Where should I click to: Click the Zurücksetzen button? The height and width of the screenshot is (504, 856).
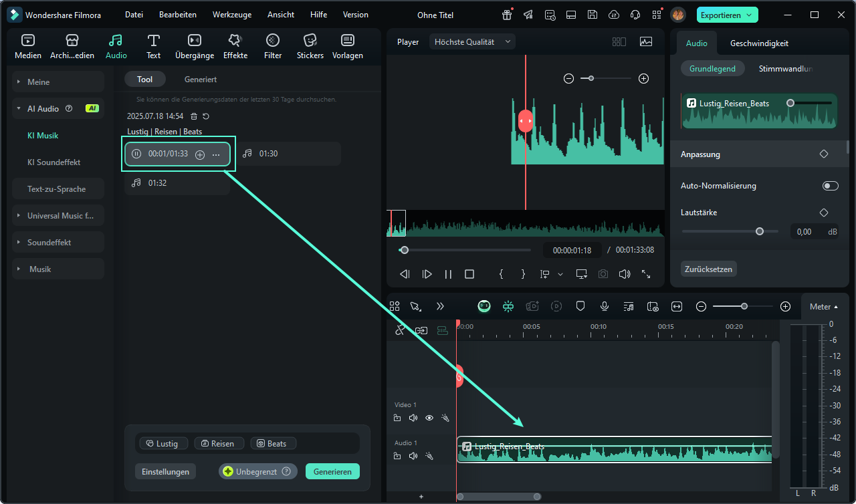pyautogui.click(x=708, y=269)
